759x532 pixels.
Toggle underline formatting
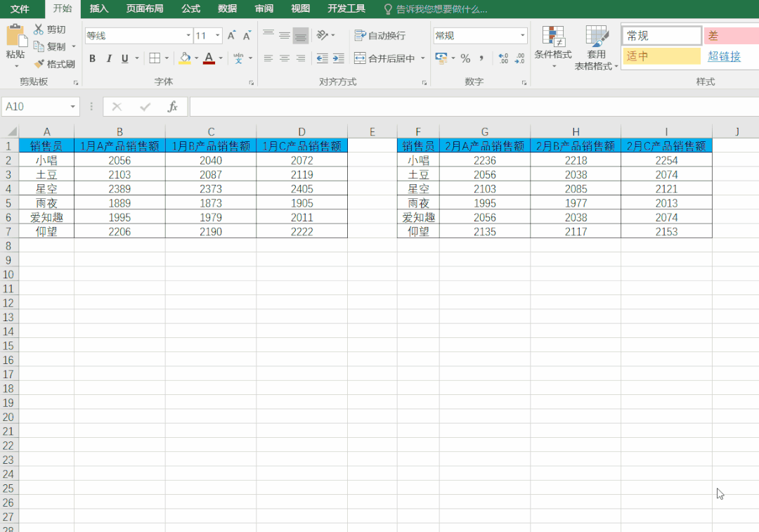[125, 58]
